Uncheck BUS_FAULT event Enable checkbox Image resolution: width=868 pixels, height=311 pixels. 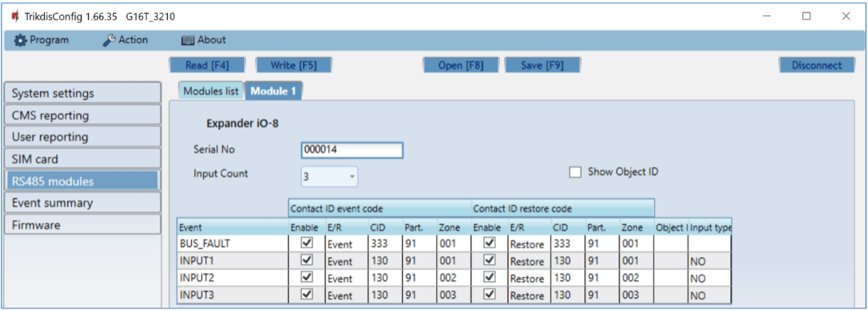pyautogui.click(x=306, y=244)
